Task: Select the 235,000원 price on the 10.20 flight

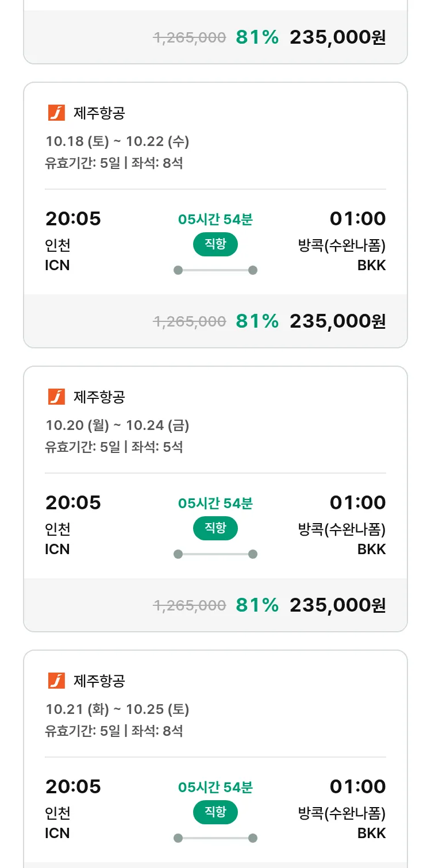Action: click(x=337, y=605)
